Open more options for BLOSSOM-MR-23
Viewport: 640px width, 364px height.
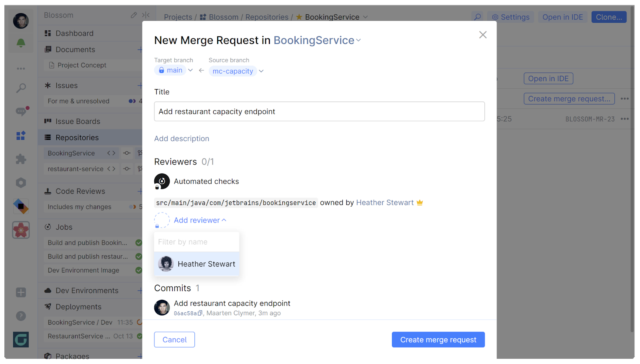(624, 119)
